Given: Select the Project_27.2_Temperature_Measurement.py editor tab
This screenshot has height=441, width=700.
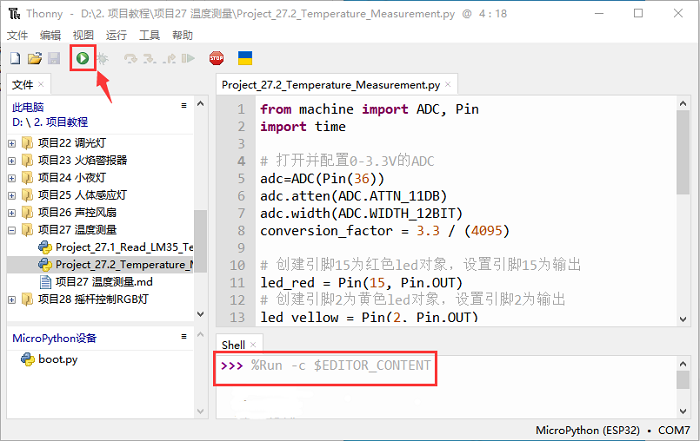Looking at the screenshot, I should (330, 86).
